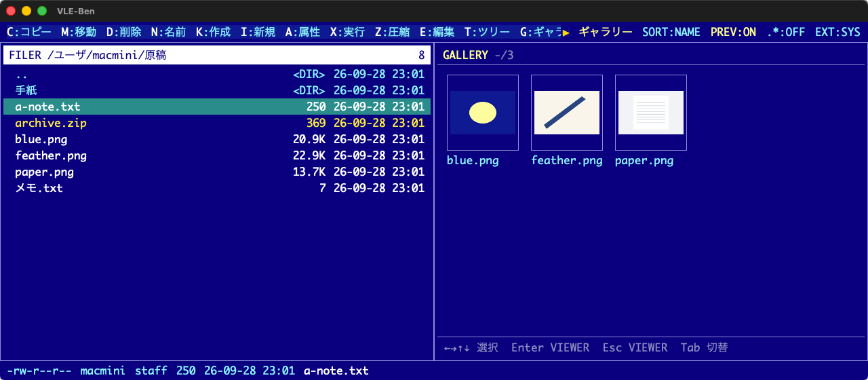
Task: Select the C:コピー copy command
Action: pos(28,32)
